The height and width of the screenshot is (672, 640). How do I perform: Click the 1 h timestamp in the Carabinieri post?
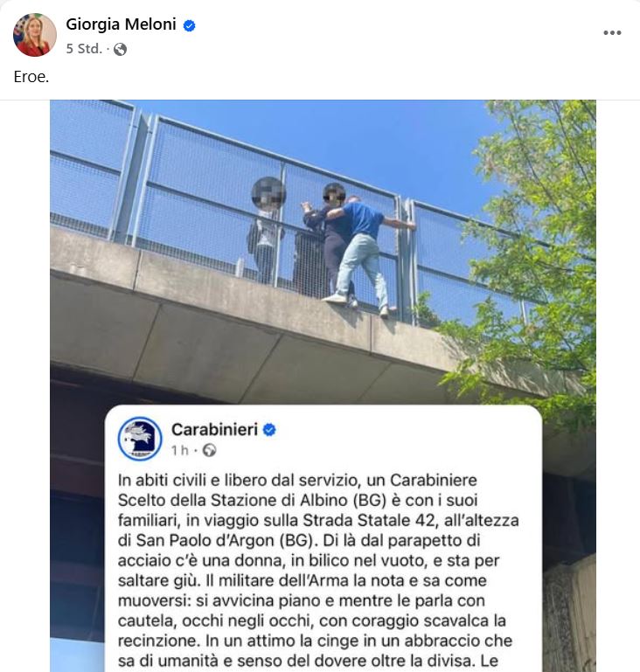pyautogui.click(x=179, y=450)
